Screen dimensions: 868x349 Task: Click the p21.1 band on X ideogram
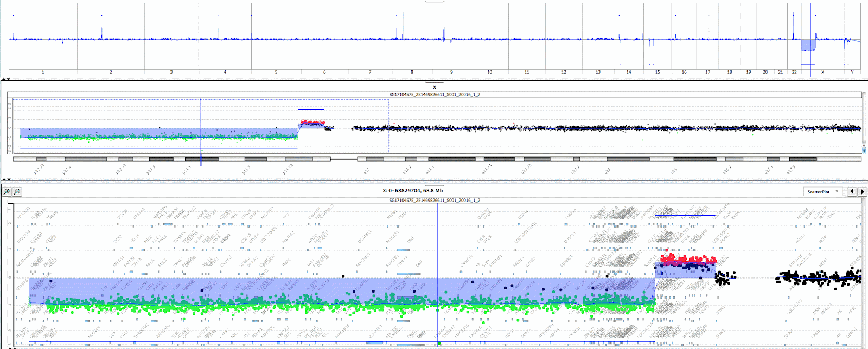(x=201, y=159)
